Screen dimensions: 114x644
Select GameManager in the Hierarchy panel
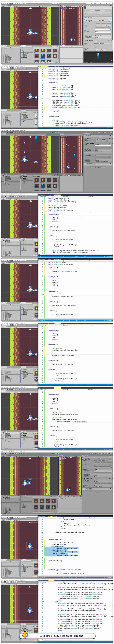click(8, 50)
